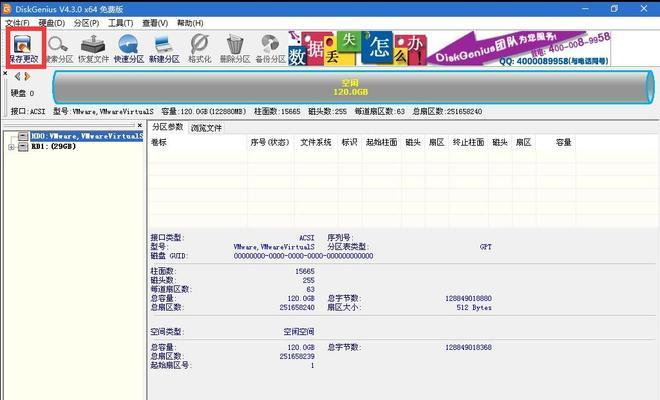
Task: Open the 文件(F) menu
Action: (17, 23)
